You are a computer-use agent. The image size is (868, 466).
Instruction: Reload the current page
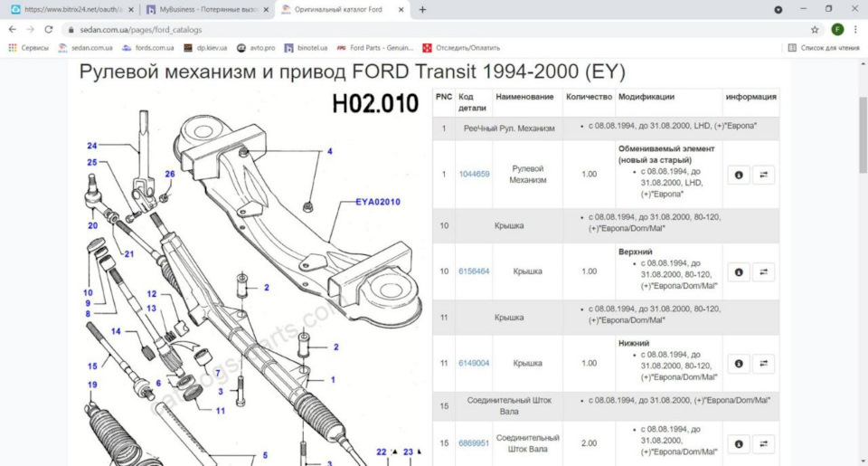tap(49, 29)
